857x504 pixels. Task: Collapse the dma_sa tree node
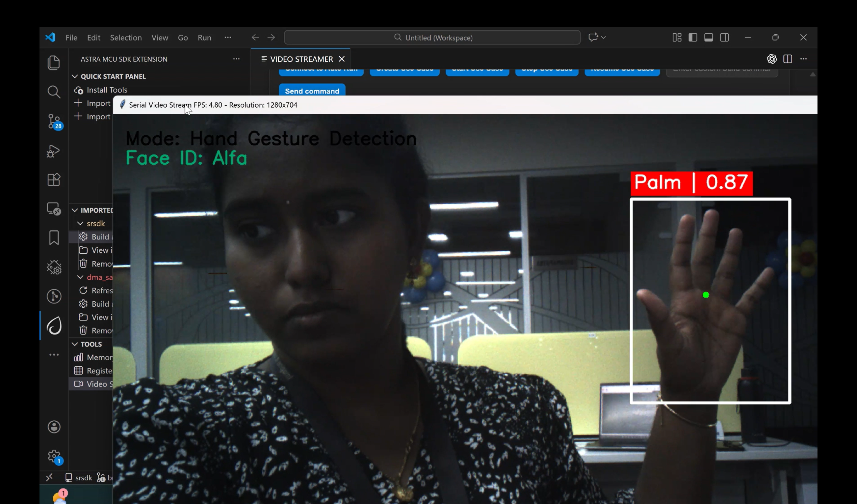[80, 277]
